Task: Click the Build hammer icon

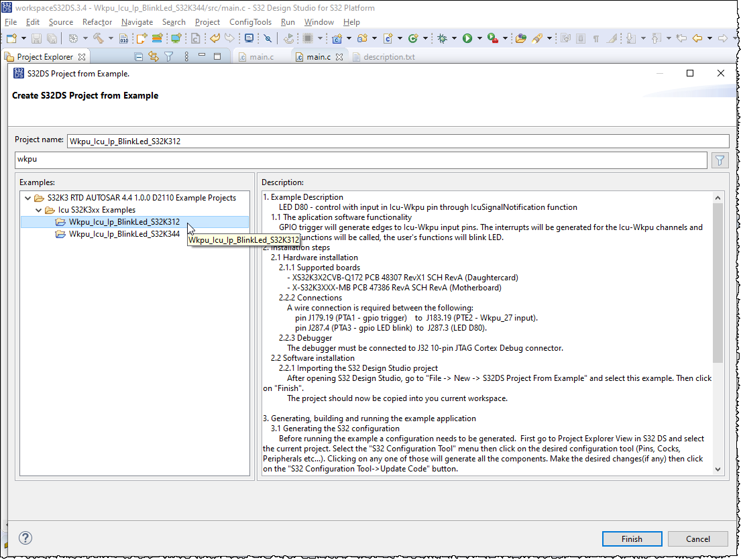Action: [x=97, y=38]
